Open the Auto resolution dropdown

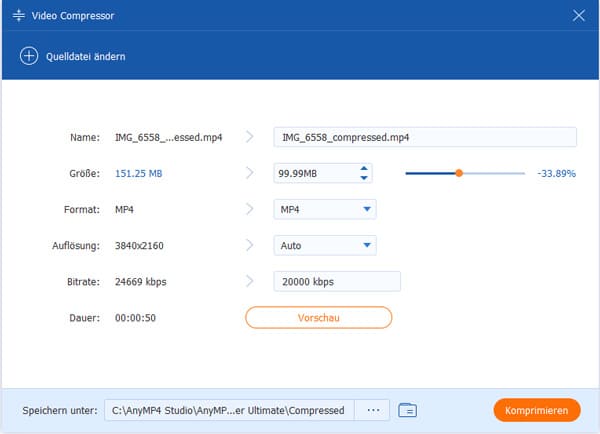(x=325, y=245)
